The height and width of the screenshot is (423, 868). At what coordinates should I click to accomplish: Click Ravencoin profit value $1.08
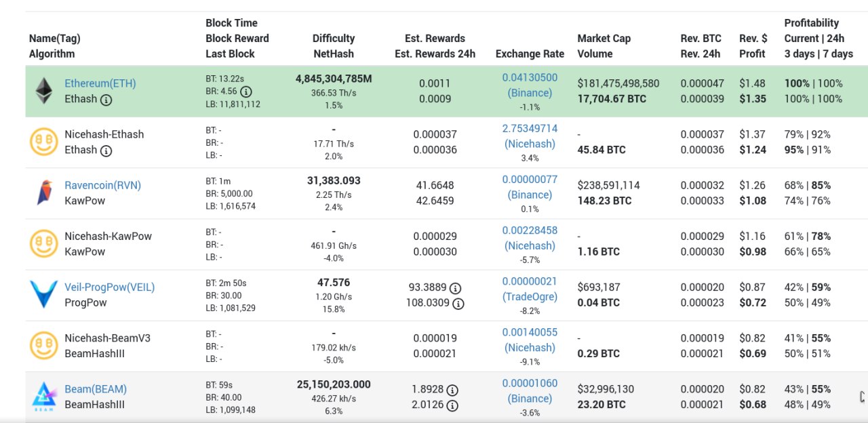pos(753,201)
